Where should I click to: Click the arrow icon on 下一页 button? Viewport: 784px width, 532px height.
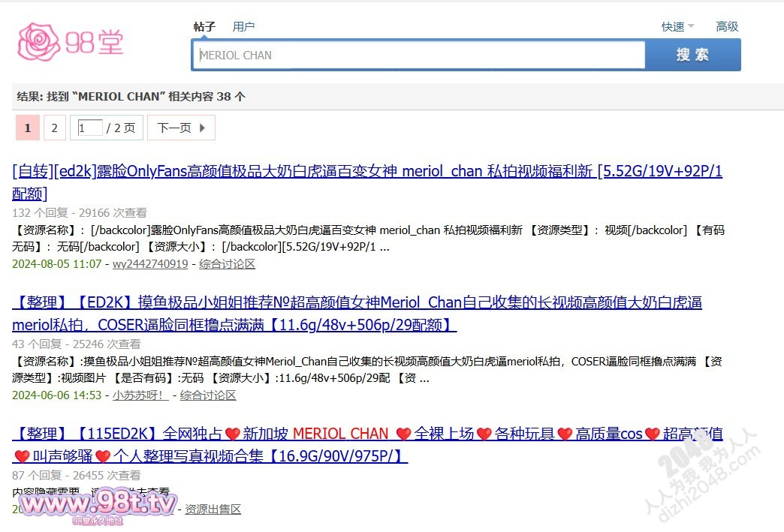pos(202,128)
